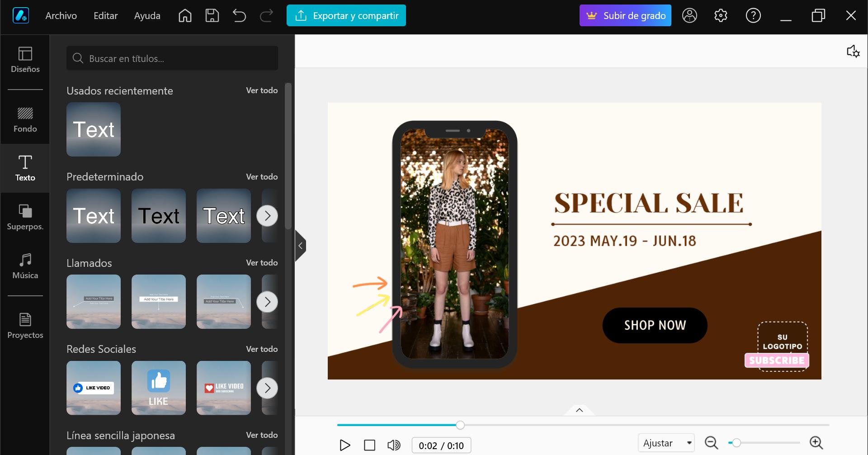This screenshot has height=455, width=868.
Task: Select the Superpos. panel
Action: click(25, 216)
